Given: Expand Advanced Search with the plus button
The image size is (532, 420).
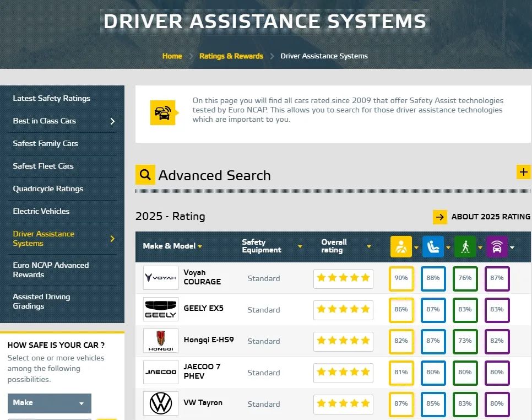Looking at the screenshot, I should coord(524,172).
